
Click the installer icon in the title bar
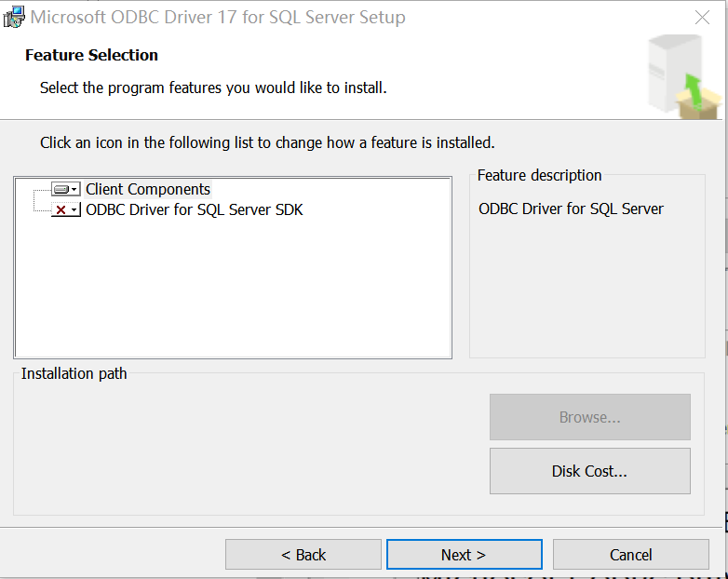(x=14, y=17)
